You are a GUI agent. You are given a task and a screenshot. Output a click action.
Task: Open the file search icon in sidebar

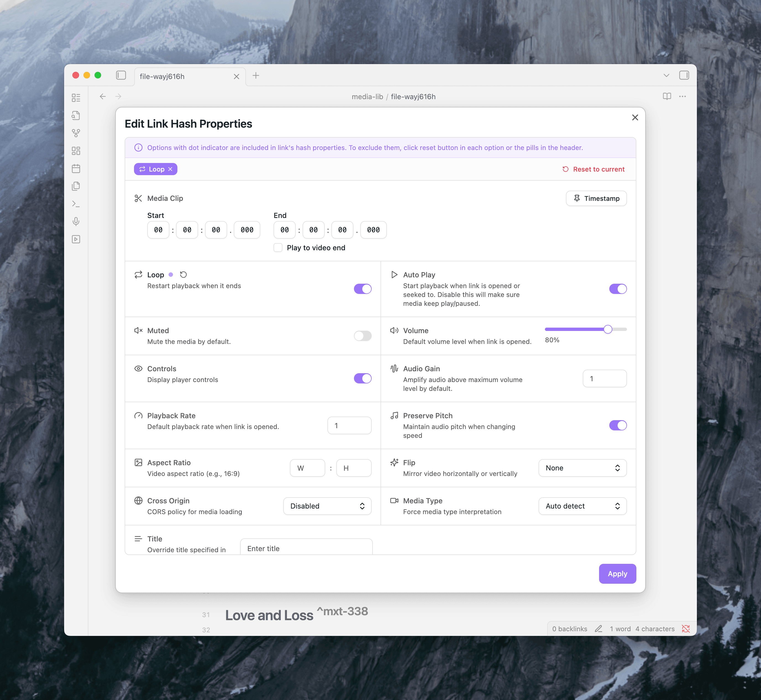coord(76,115)
